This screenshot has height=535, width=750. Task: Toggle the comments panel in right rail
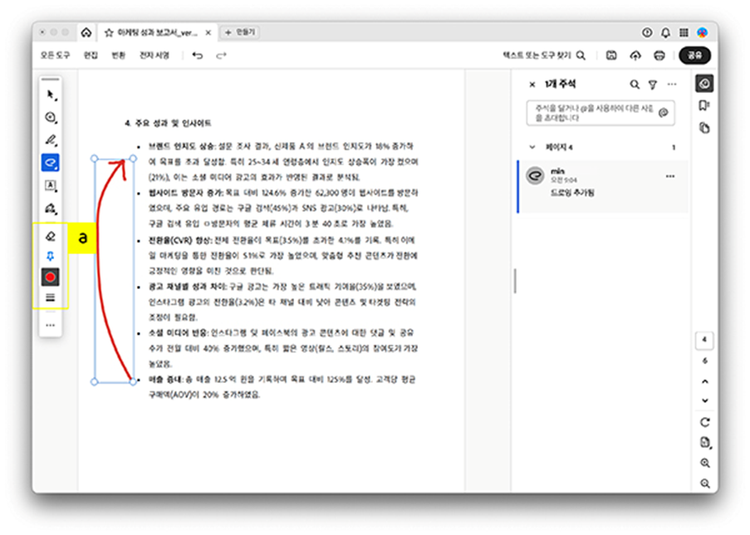click(704, 84)
